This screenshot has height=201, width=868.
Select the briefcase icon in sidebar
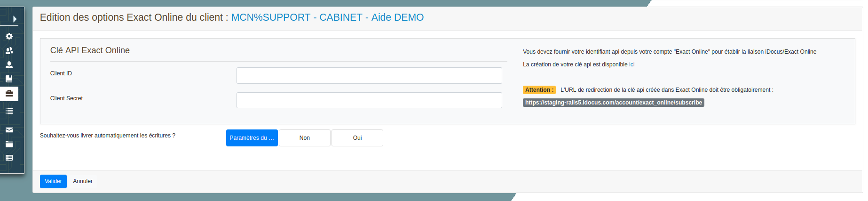coord(9,94)
